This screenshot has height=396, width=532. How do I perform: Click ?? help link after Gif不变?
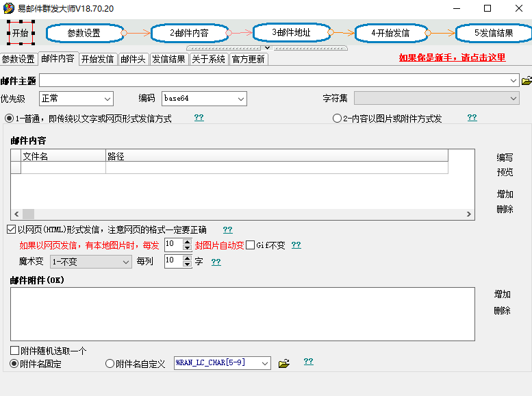pos(296,245)
